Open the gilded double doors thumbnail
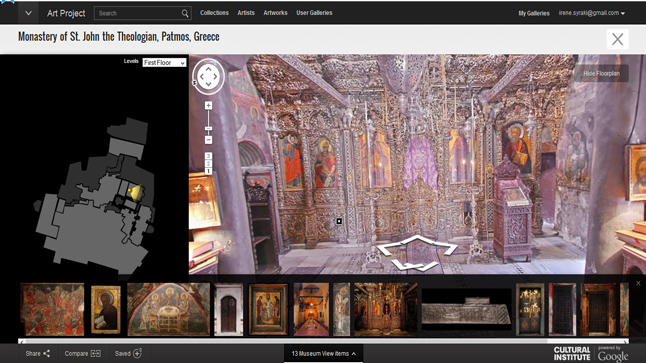Image resolution: width=646 pixels, height=363 pixels. (530, 309)
